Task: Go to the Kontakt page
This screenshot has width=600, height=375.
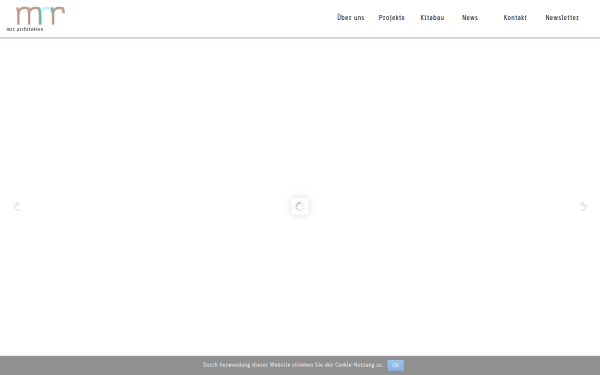Action: point(515,18)
